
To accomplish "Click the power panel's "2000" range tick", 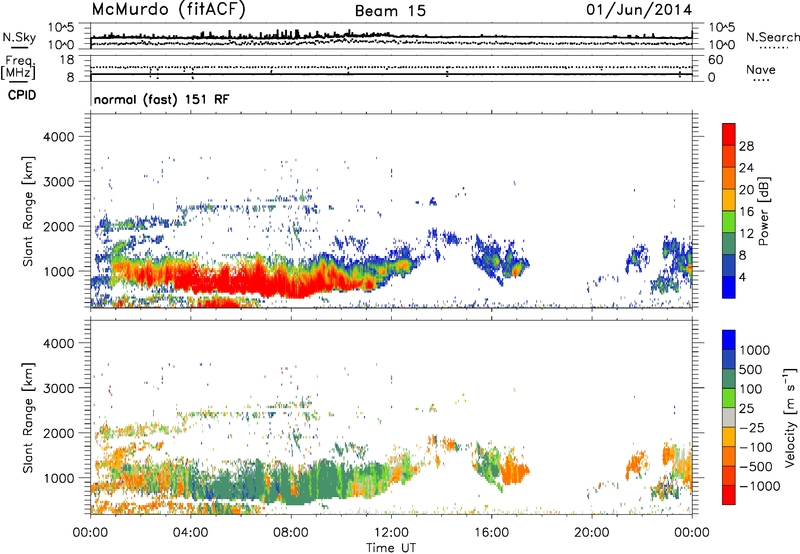I will (58, 226).
